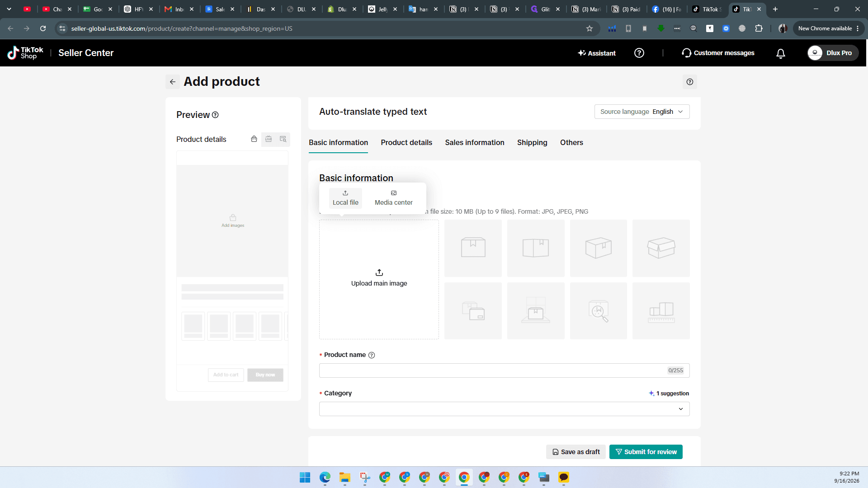Switch to the Sales information tab
The height and width of the screenshot is (488, 868).
pyautogui.click(x=474, y=143)
